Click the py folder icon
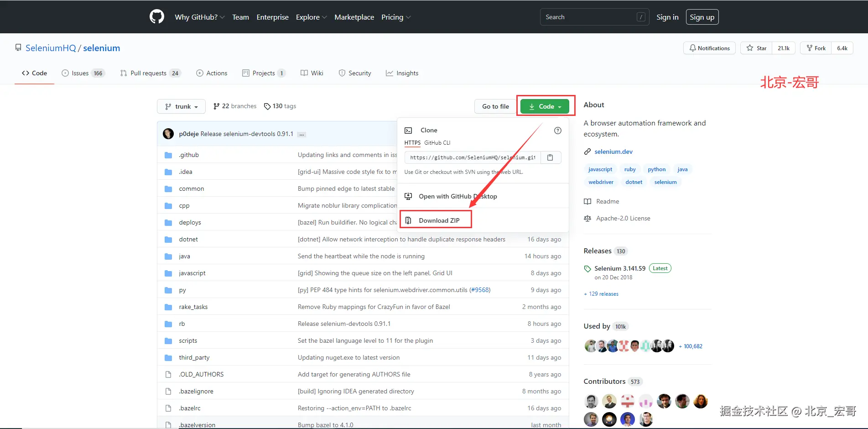This screenshot has width=868, height=429. coord(168,290)
